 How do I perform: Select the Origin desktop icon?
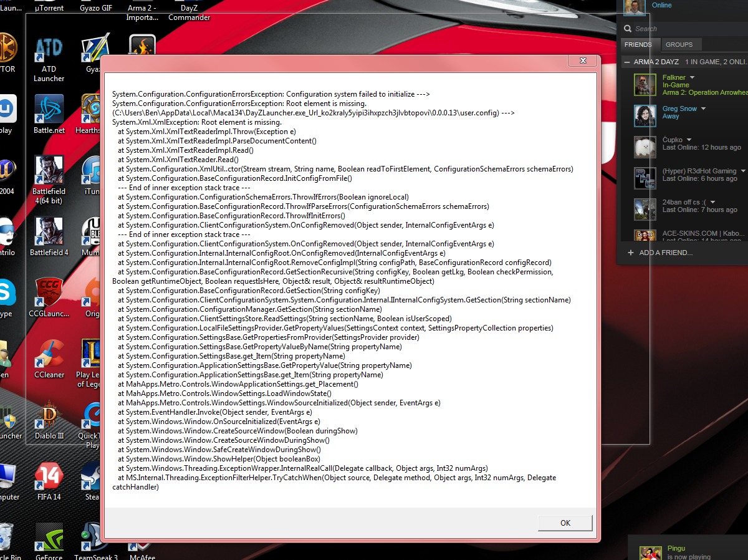pos(92,298)
